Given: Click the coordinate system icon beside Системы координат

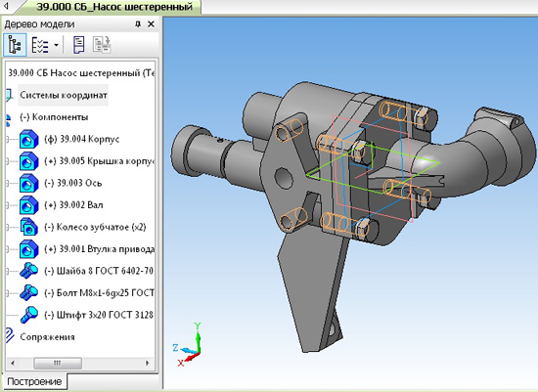Looking at the screenshot, I should 9,95.
